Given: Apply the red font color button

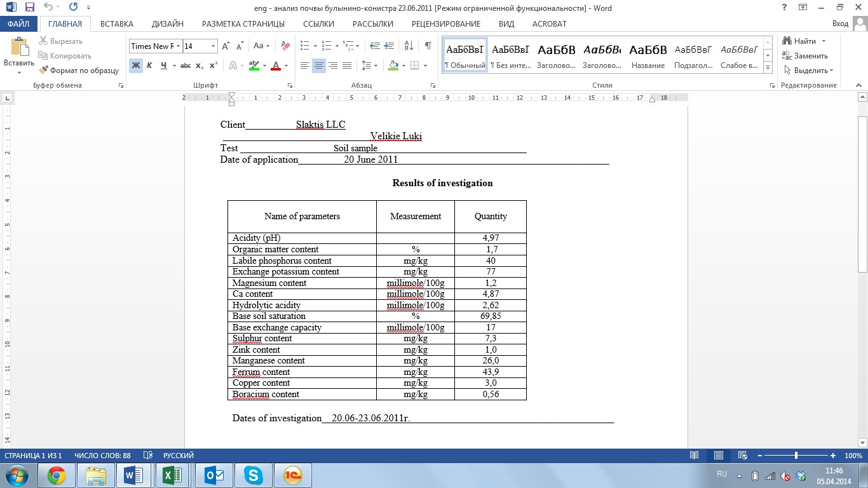Looking at the screenshot, I should pos(275,65).
